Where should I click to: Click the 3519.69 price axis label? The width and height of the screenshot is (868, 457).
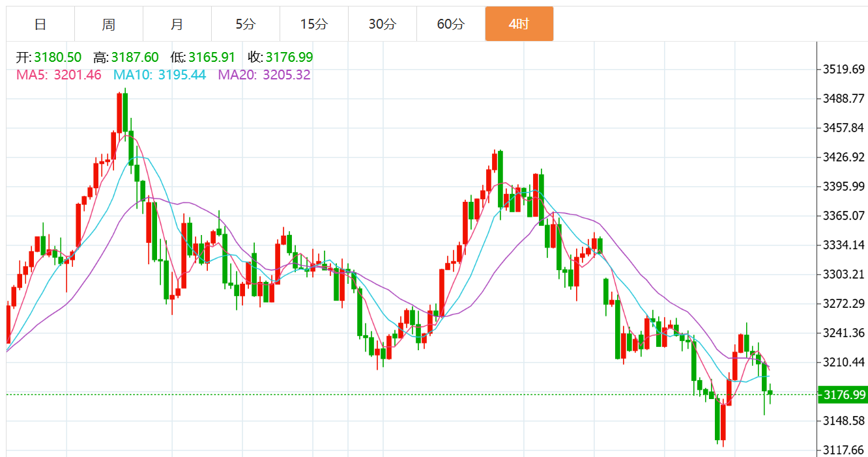click(x=843, y=69)
